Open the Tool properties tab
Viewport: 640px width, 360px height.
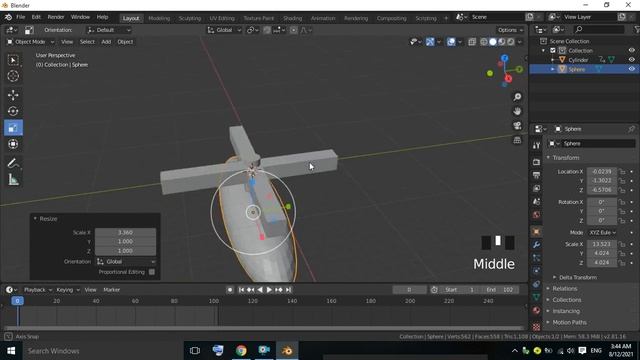[536, 146]
